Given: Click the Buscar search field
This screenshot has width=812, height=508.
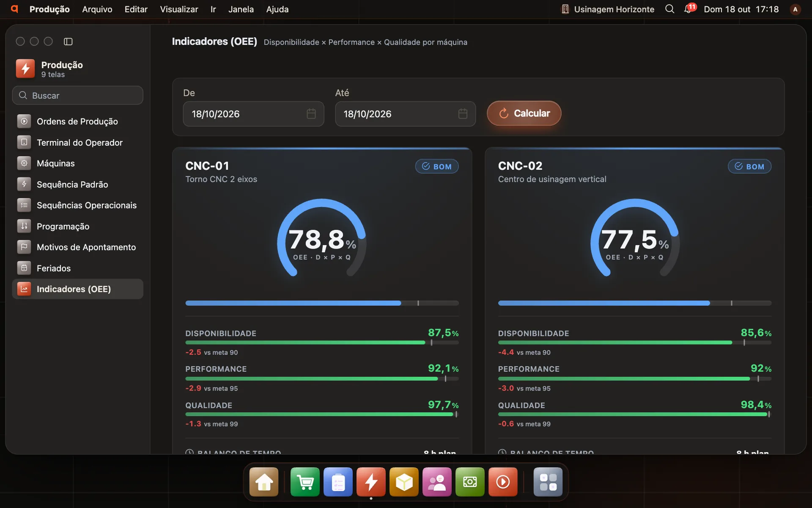Looking at the screenshot, I should 78,95.
